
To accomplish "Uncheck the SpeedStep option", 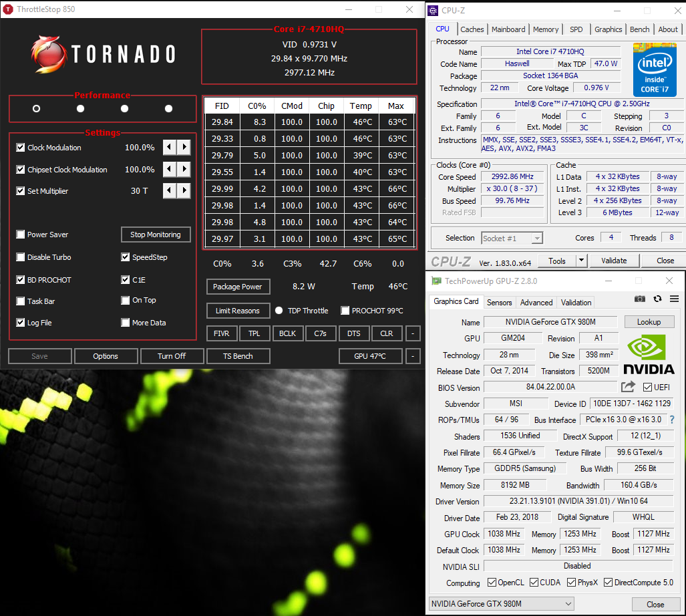I will click(x=125, y=257).
